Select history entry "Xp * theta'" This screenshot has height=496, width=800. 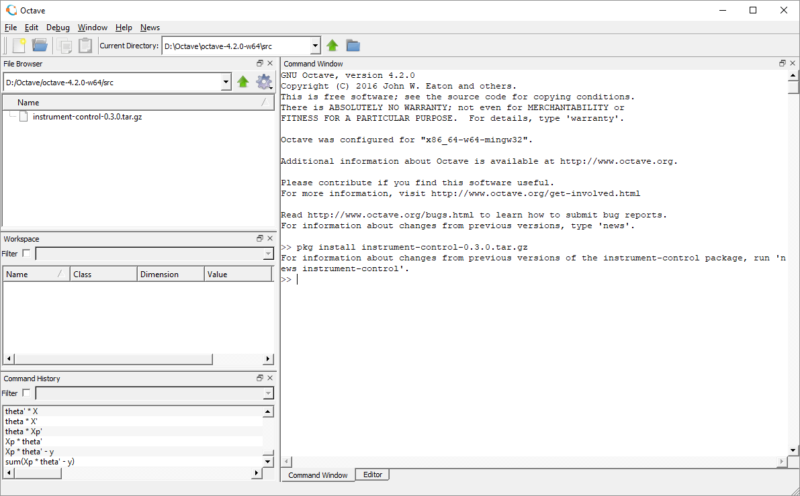(x=23, y=442)
